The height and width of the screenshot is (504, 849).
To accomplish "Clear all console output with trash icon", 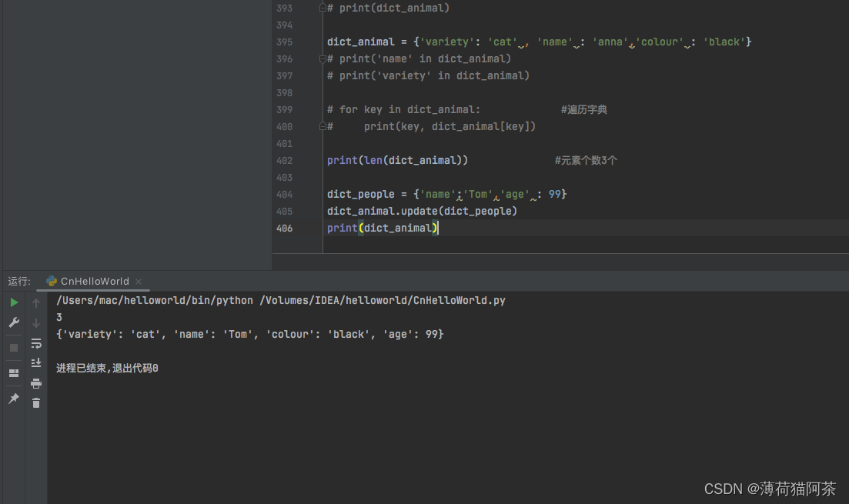I will pos(36,402).
